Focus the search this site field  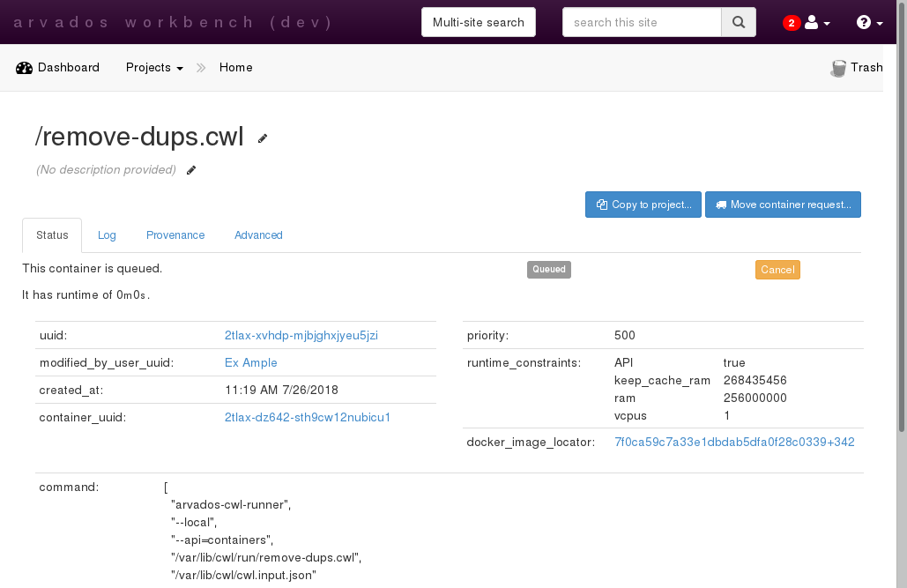tap(642, 23)
